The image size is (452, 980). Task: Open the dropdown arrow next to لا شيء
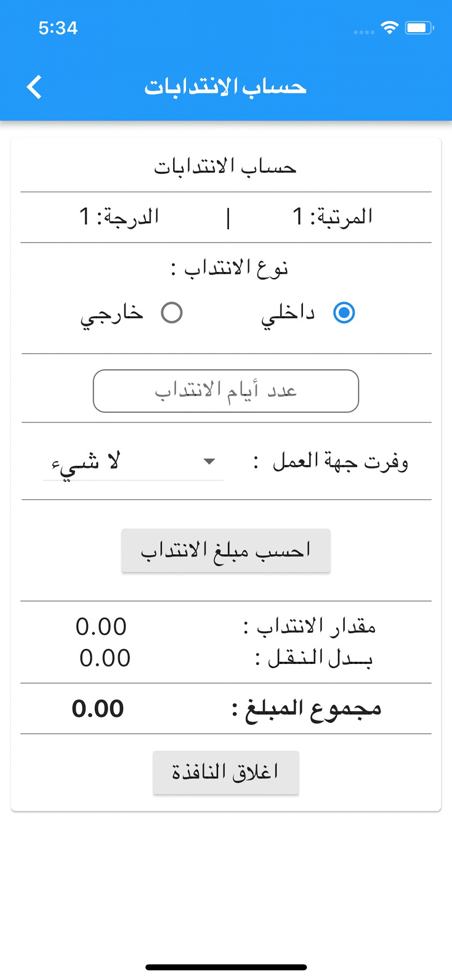210,462
